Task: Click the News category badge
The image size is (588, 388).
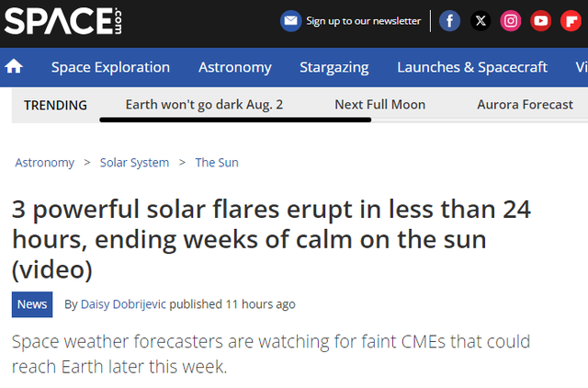Action: point(32,304)
